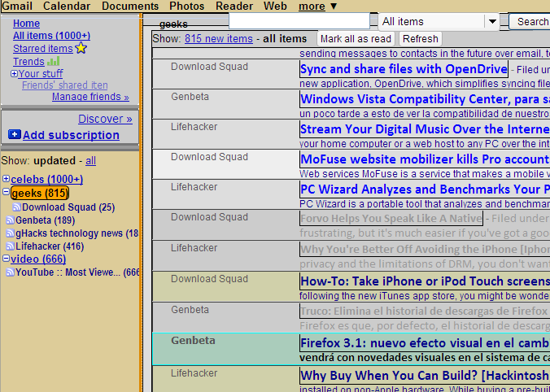Select the celebs (1000+) folder
This screenshot has height=392, width=550.
tap(46, 179)
